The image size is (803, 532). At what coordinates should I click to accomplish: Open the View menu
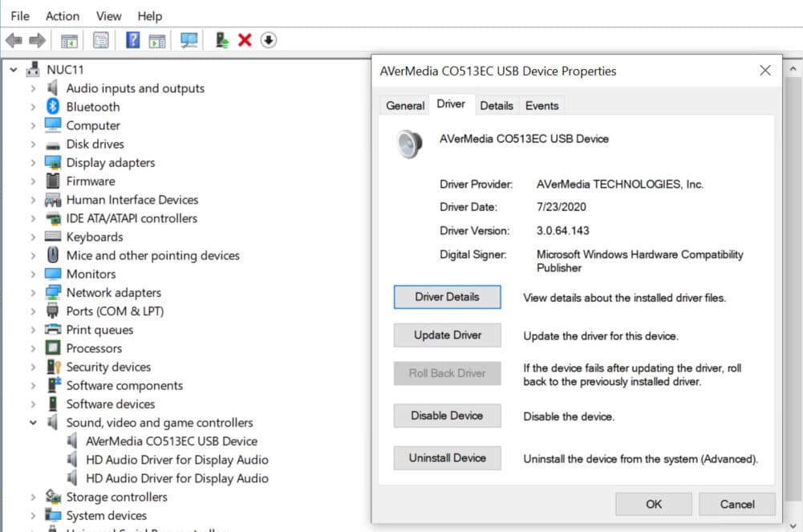point(108,16)
